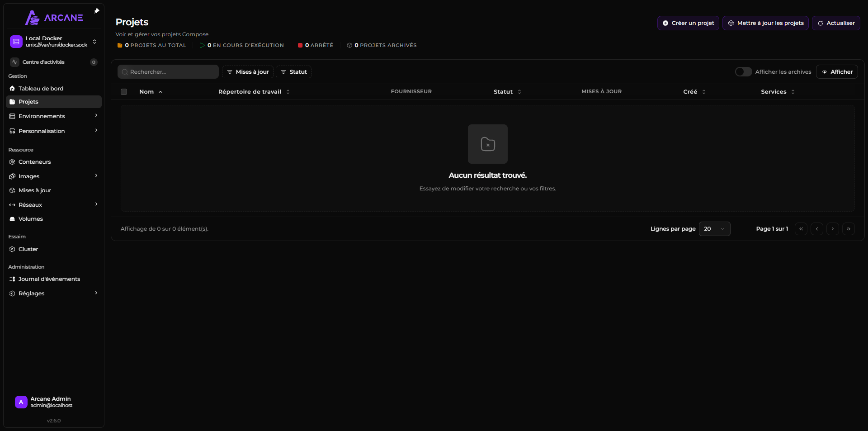The image size is (868, 431).
Task: Open Tableau de bord page
Action: 54,89
